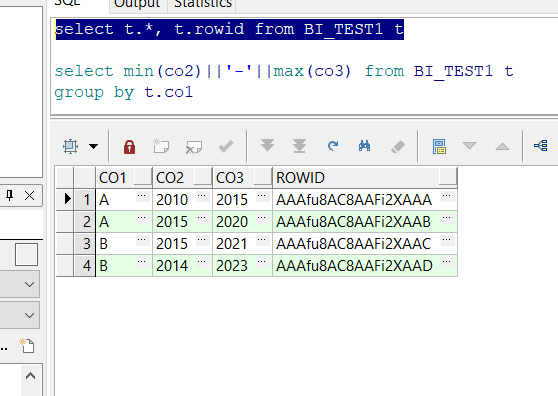558x396 pixels.
Task: Click the grid select-all corner cell
Action: 65,178
